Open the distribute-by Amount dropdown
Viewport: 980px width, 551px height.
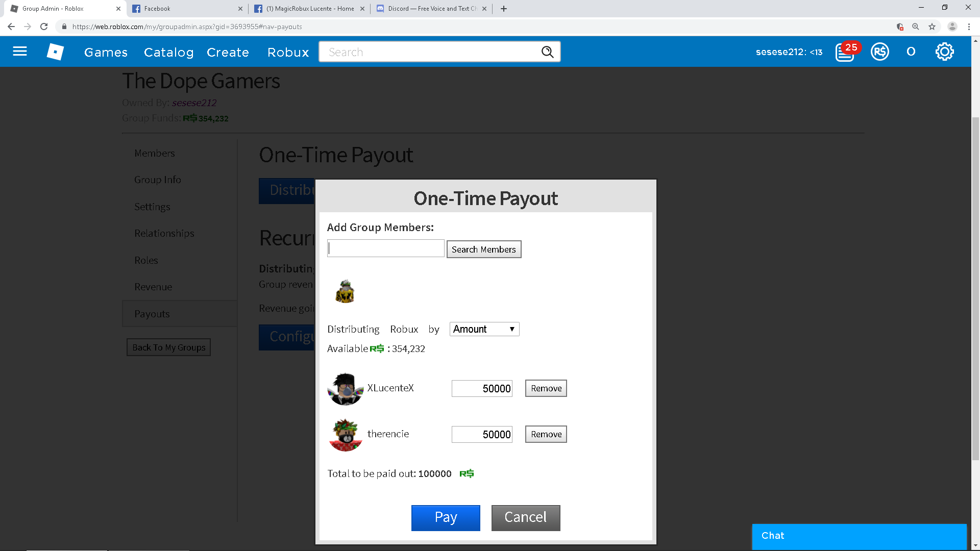tap(484, 329)
